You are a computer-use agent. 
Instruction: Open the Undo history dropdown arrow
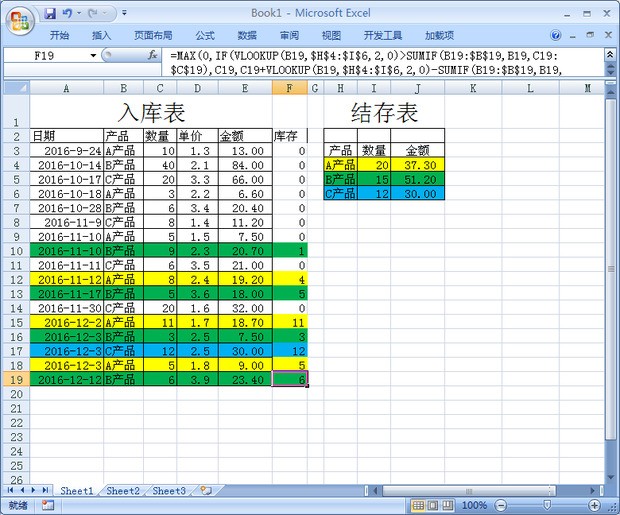pos(79,13)
